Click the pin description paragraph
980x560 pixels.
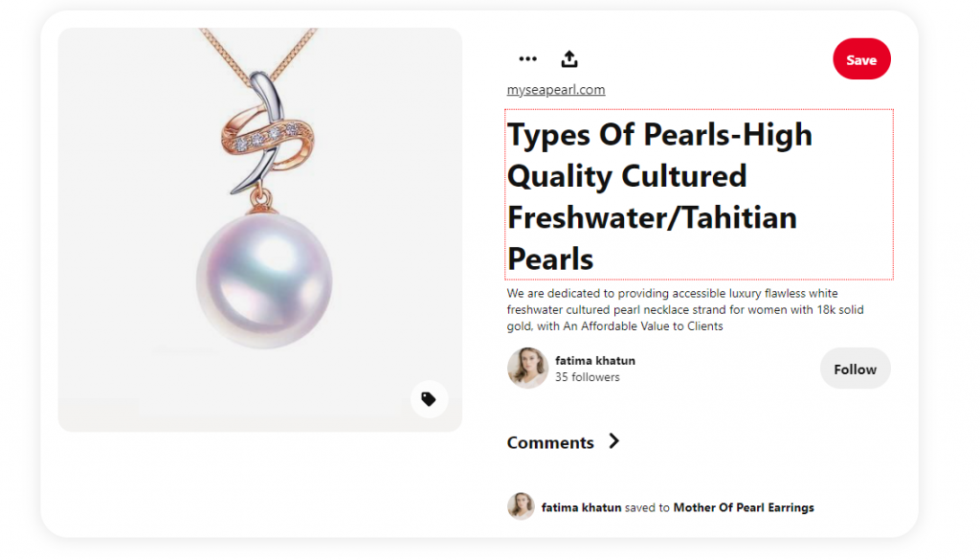[685, 309]
